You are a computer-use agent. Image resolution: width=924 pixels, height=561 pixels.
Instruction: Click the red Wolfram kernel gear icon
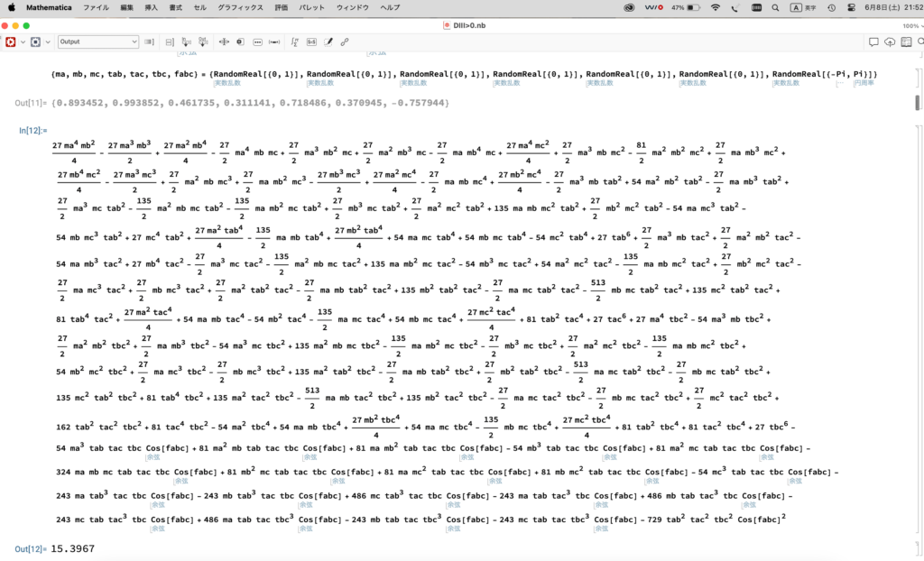coord(11,41)
